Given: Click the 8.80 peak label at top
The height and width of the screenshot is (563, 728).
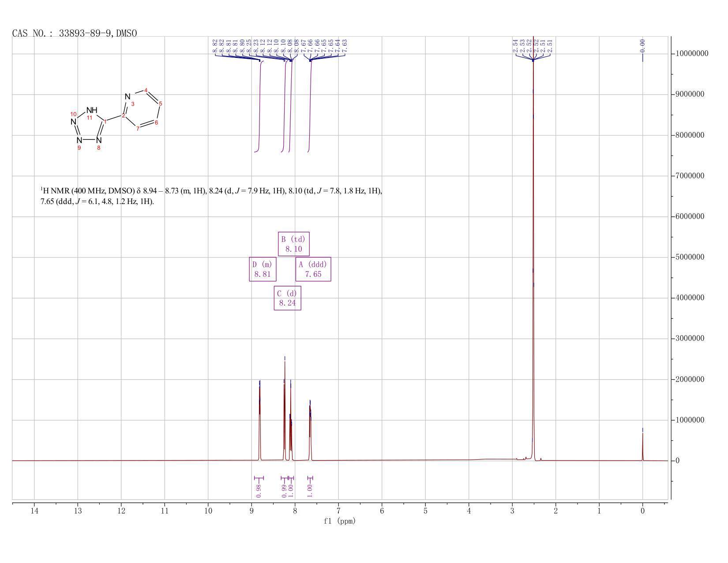Looking at the screenshot, I should 242,45.
